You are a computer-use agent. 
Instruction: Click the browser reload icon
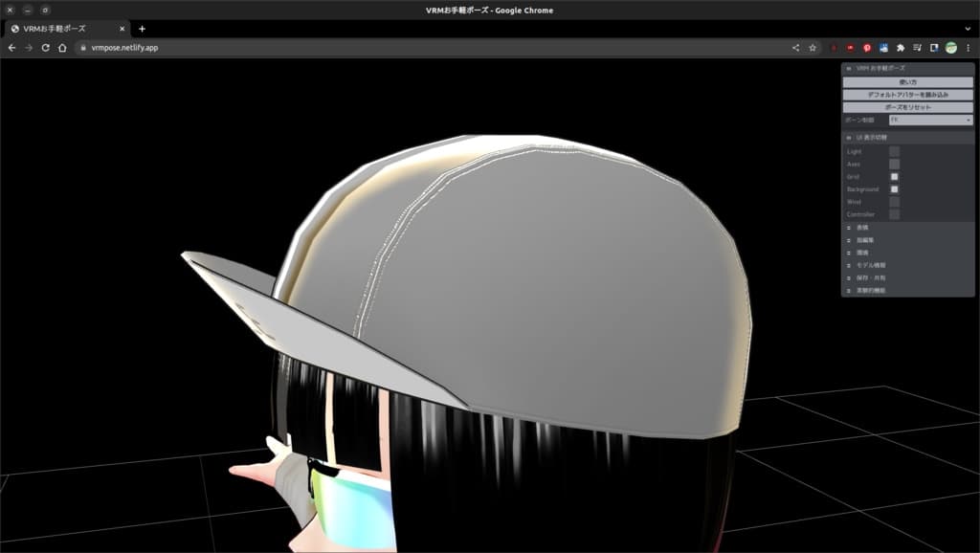[x=45, y=47]
